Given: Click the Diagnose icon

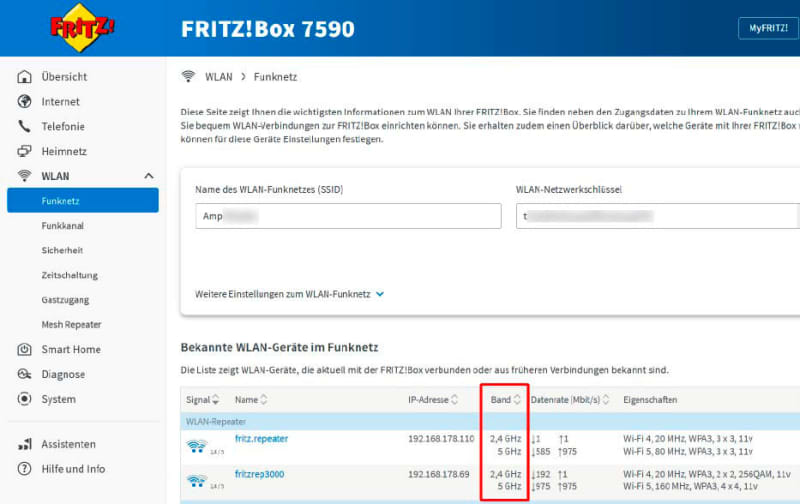Looking at the screenshot, I should [x=24, y=374].
